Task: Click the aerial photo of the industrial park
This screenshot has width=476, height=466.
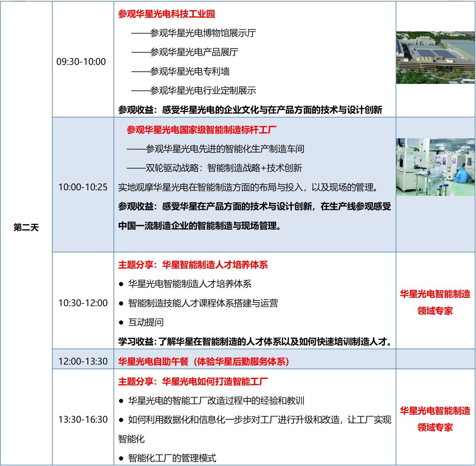Action: click(x=435, y=57)
